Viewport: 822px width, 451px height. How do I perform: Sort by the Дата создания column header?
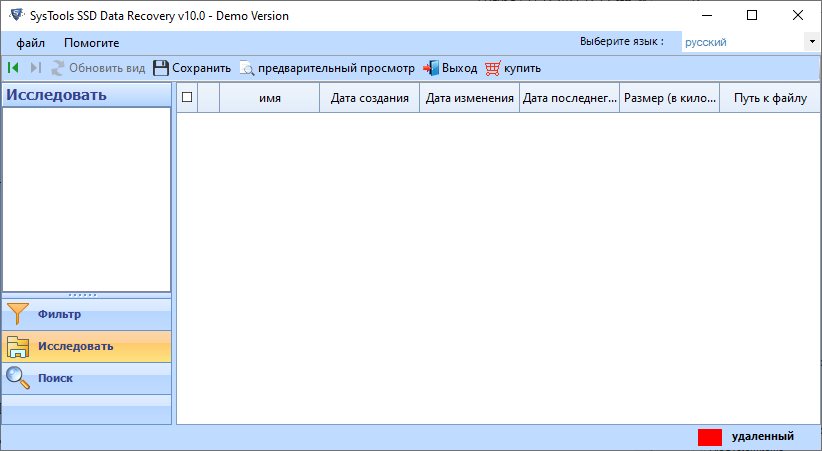(370, 98)
